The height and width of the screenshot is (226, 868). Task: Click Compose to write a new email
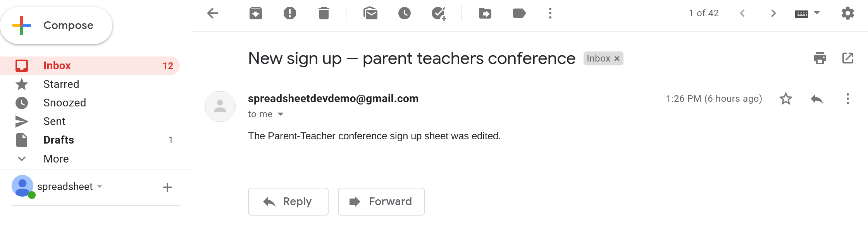pos(57,26)
